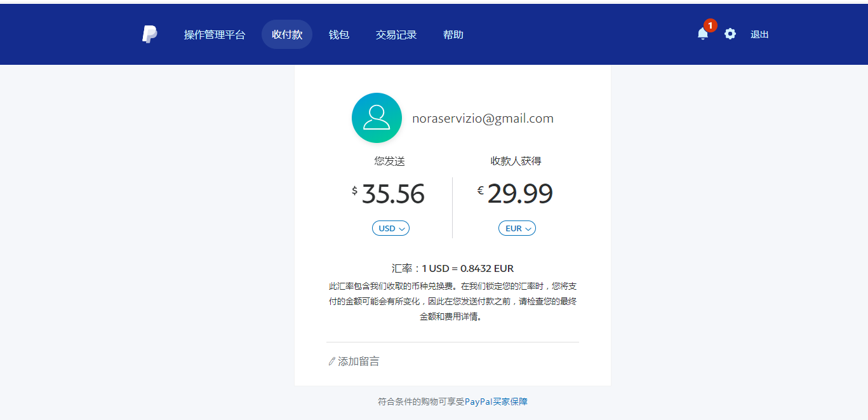Open the 帮助 menu item
Viewport: 868px width, 420px height.
[453, 35]
